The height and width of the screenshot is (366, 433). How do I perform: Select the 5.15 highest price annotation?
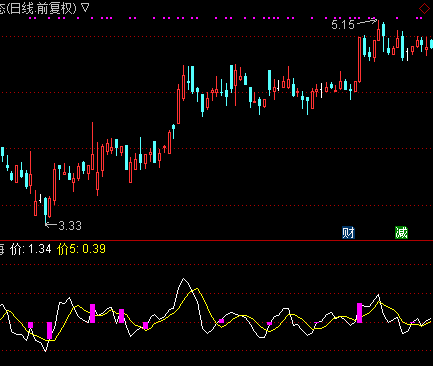coord(343,25)
